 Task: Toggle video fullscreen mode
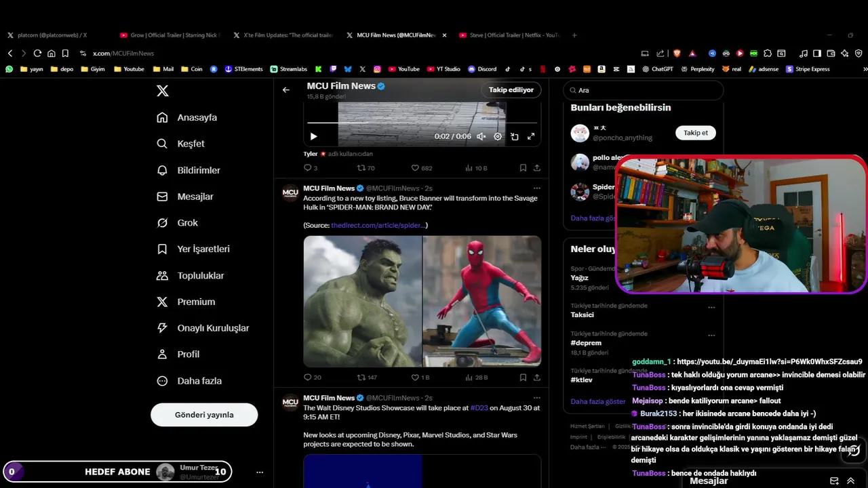(x=531, y=136)
